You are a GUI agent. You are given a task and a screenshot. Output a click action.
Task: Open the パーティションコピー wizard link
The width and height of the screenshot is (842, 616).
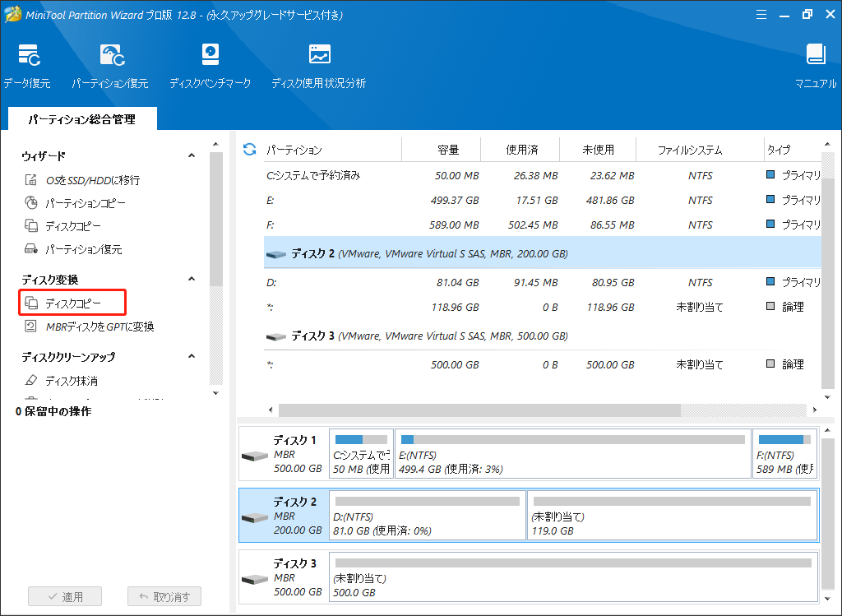click(x=86, y=203)
